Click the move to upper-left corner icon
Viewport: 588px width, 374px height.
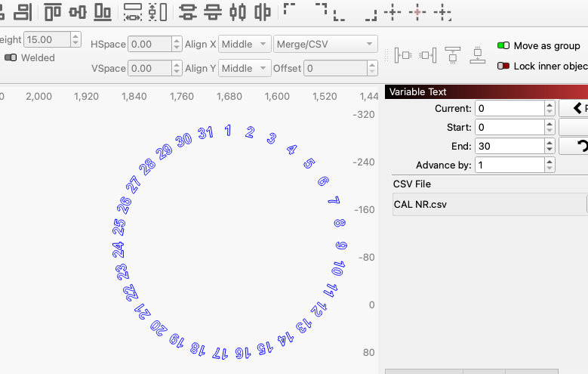click(x=289, y=10)
